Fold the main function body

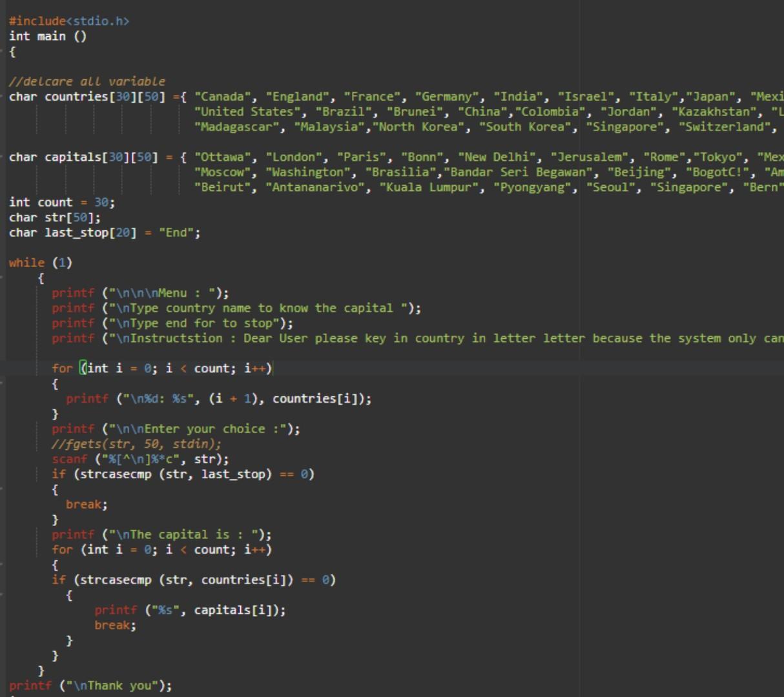click(x=3, y=50)
